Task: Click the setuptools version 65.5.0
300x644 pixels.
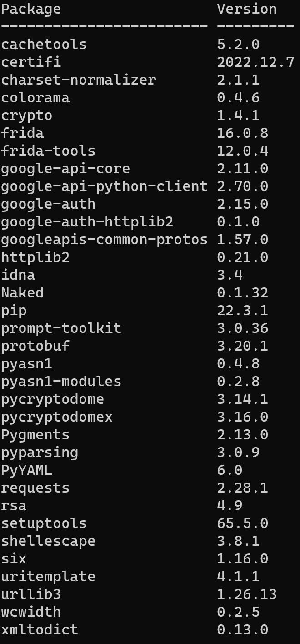Action: (243, 523)
